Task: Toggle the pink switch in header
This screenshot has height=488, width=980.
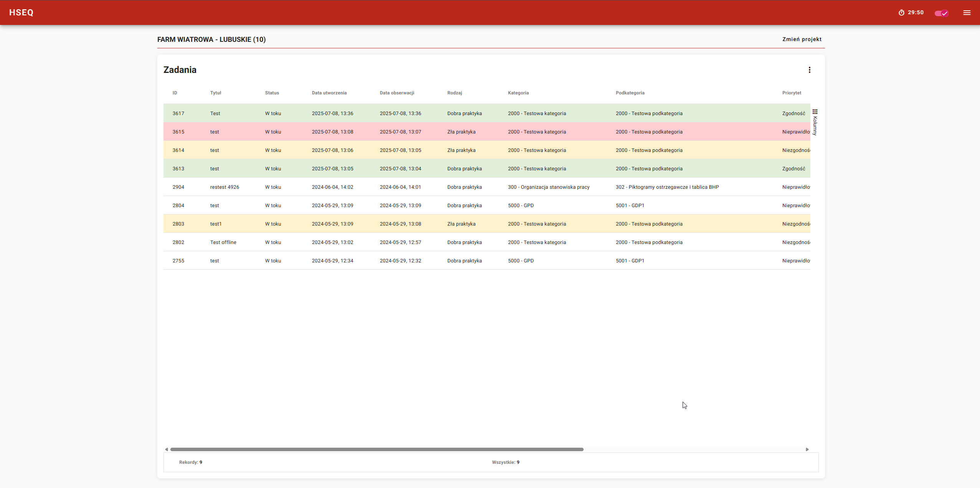Action: click(x=941, y=13)
